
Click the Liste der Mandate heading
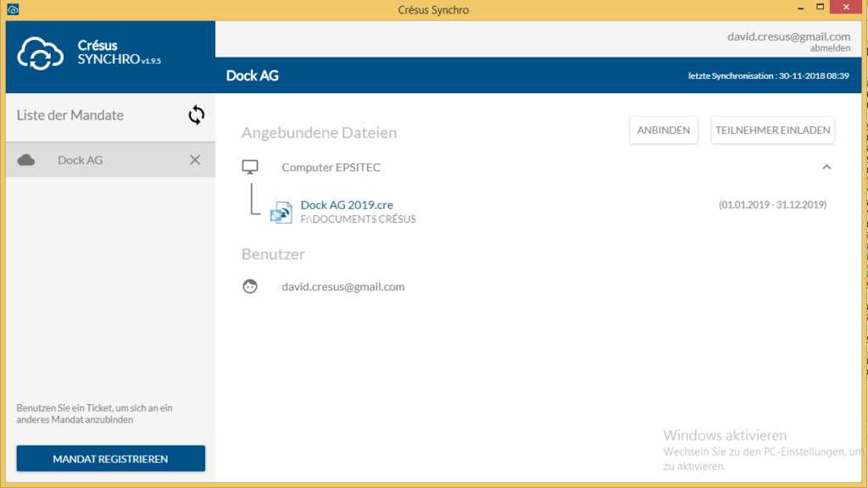(70, 115)
